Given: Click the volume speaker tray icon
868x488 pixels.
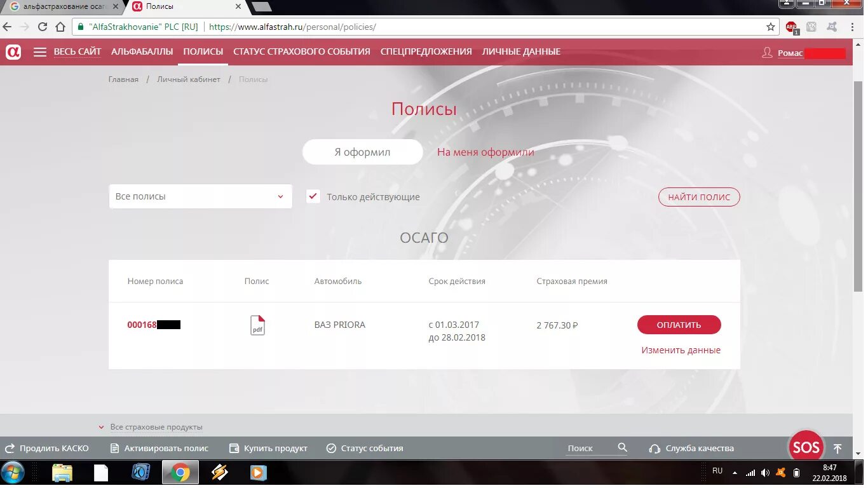Looking at the screenshot, I should [x=765, y=473].
